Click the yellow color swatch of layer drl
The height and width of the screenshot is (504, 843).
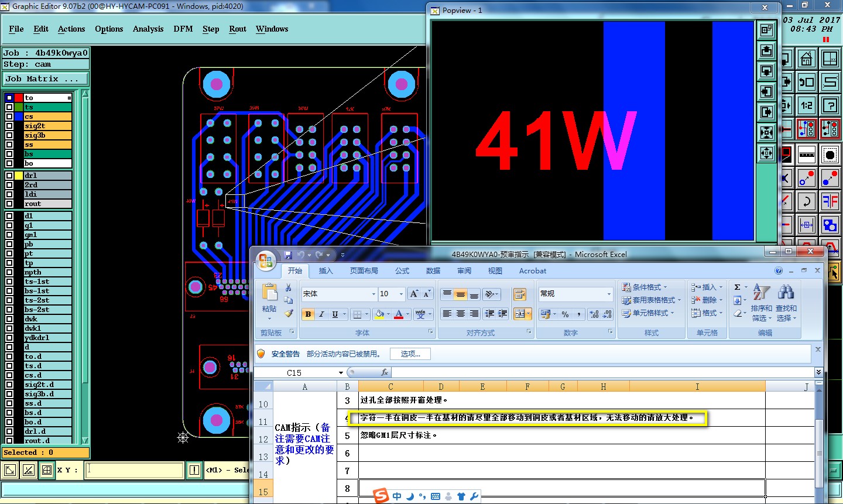(19, 176)
